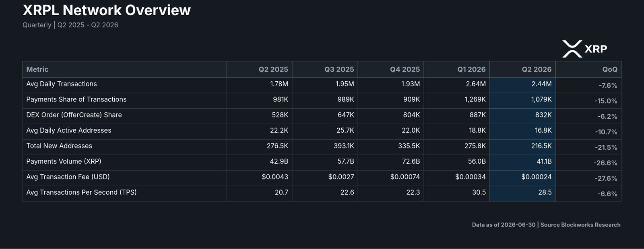Select DEX Order (OfferCreate) Share row
This screenshot has height=249, width=644.
coord(322,115)
